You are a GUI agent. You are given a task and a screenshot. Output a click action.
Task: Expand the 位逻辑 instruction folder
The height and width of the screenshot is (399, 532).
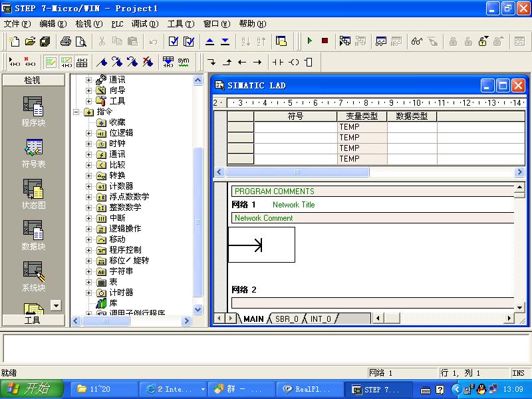pos(89,134)
